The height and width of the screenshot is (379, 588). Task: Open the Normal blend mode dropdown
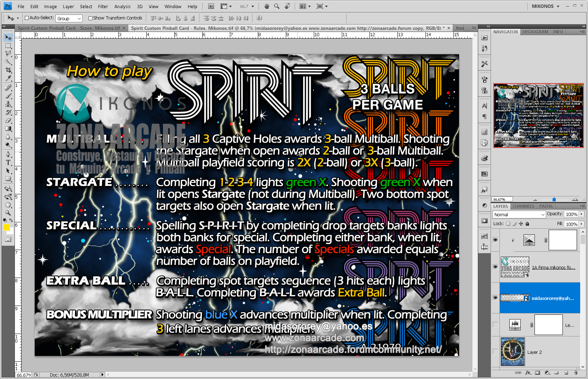click(x=519, y=214)
